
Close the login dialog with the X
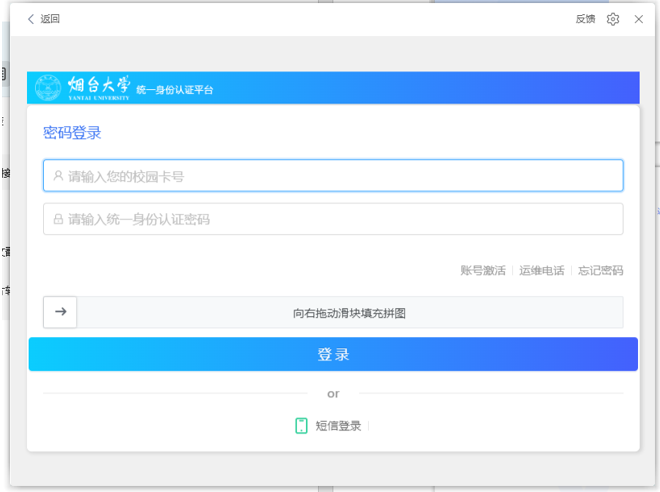point(639,19)
